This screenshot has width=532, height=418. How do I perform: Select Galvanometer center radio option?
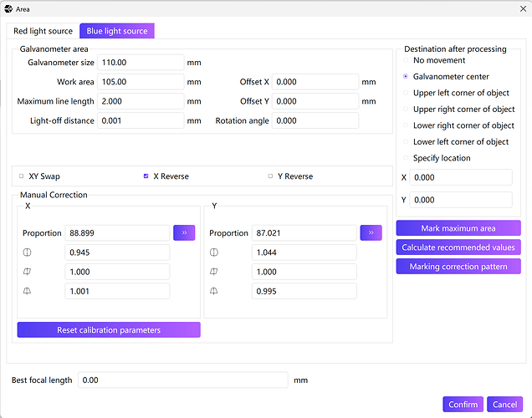tap(406, 76)
